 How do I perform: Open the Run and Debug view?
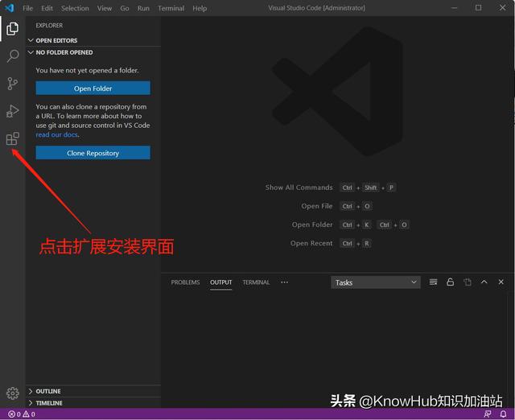pos(13,111)
